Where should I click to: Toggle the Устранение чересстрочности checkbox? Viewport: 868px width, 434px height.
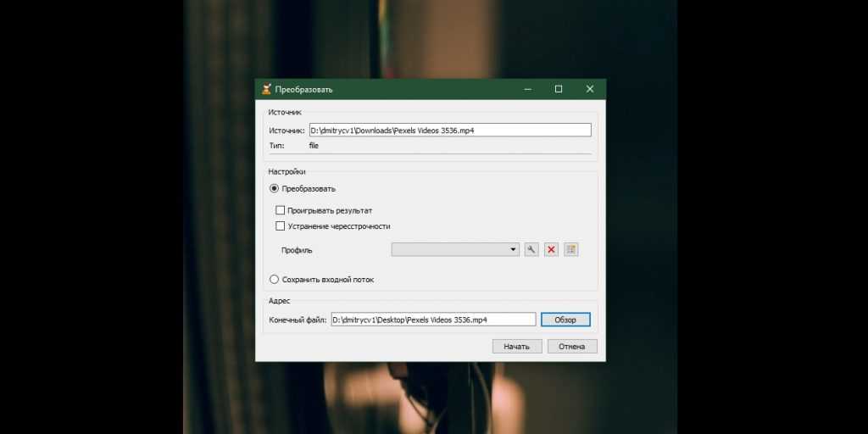pos(281,226)
